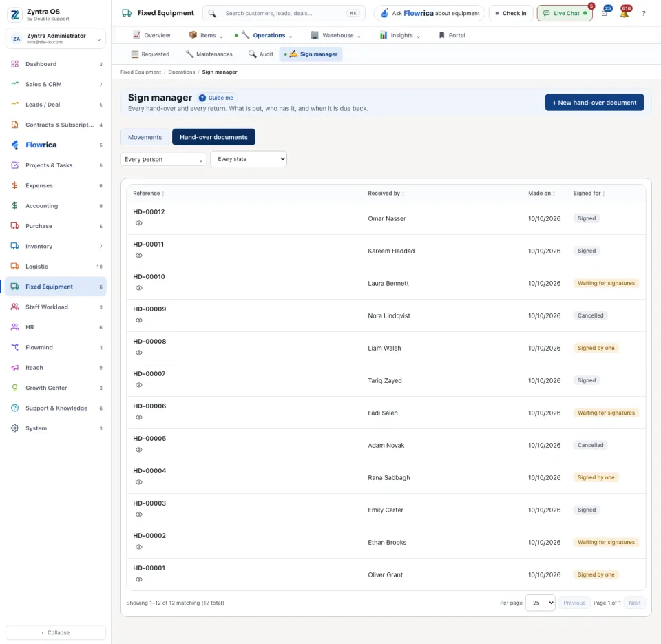Sort by Signed for column
661x644 pixels.
tap(589, 194)
